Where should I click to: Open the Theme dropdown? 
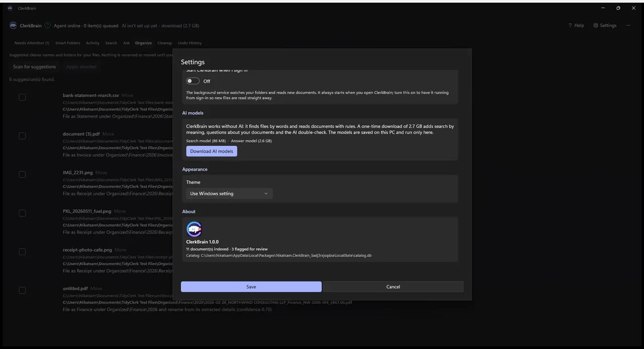[x=229, y=193]
